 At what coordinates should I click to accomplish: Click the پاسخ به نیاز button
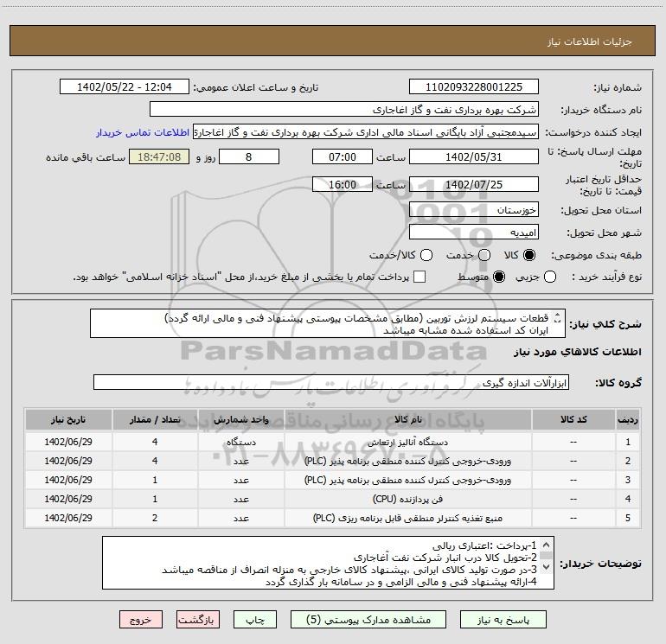[503, 620]
